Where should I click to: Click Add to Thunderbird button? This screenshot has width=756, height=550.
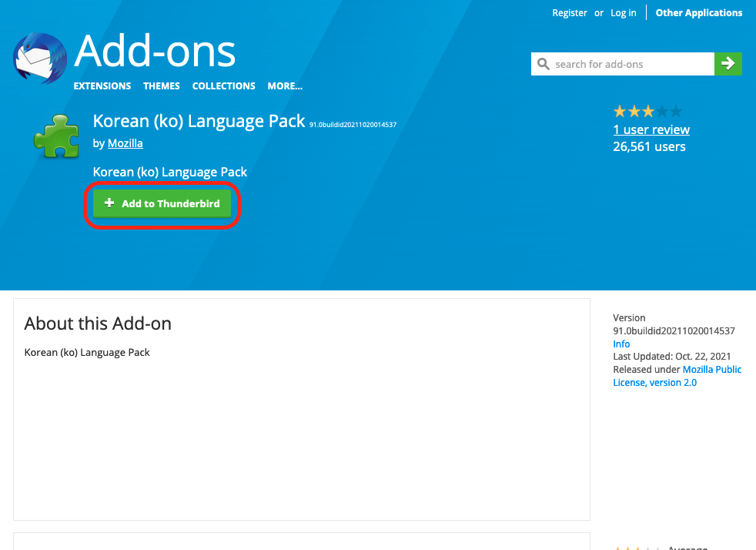(x=162, y=203)
